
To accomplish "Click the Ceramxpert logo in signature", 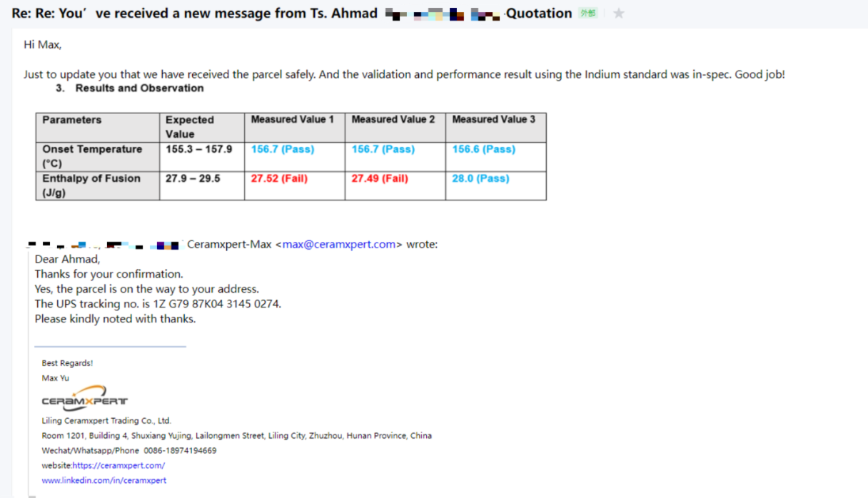I will click(85, 398).
